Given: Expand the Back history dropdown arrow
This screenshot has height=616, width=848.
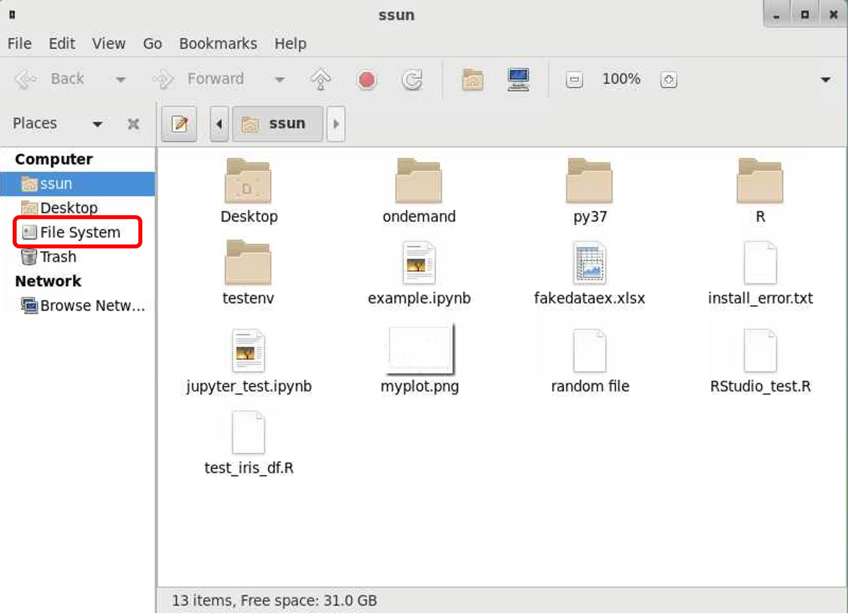Looking at the screenshot, I should tap(120, 79).
